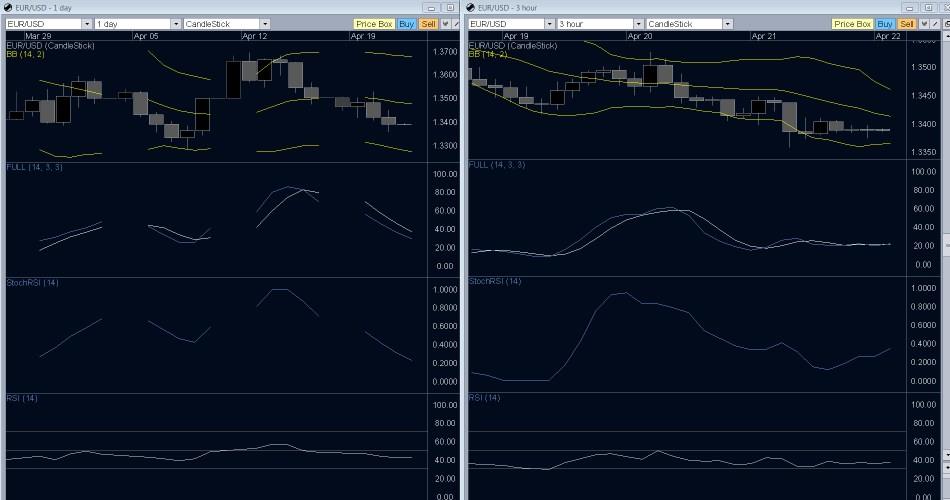The width and height of the screenshot is (950, 500).
Task: Select FULL (14, 3, 3) label in 3 hour chart
Action: [x=497, y=165]
